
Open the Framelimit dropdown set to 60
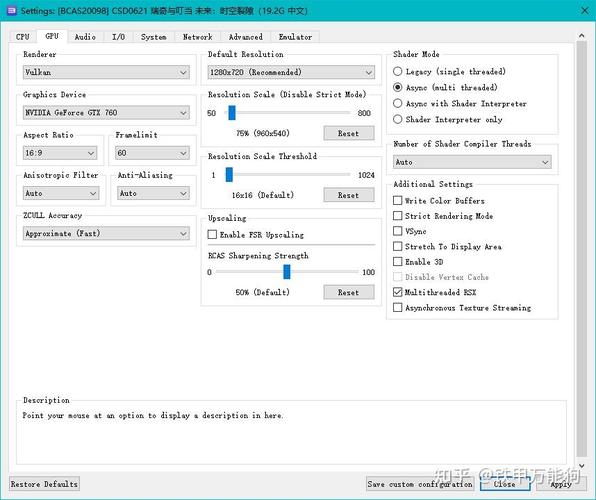tap(152, 153)
